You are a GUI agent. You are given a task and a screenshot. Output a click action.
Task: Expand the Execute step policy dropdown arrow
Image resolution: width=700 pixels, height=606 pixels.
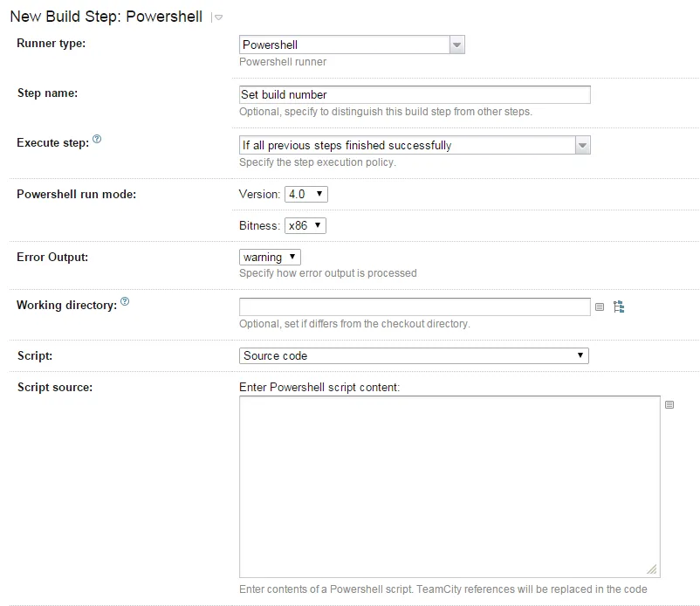tap(582, 146)
